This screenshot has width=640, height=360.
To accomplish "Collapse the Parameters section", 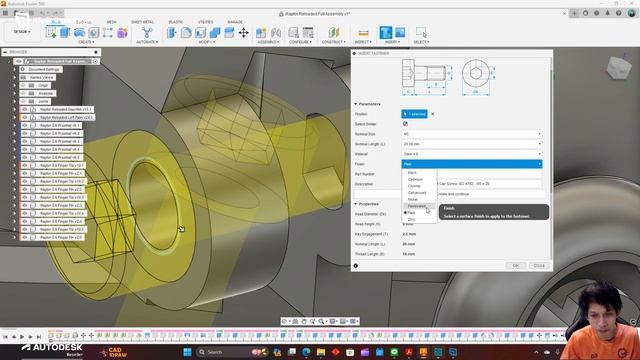I will point(356,104).
